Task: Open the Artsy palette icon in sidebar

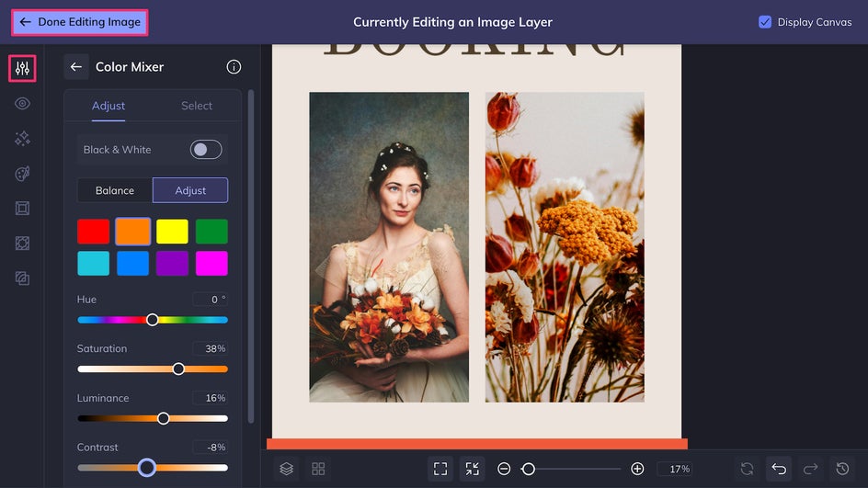Action: click(22, 174)
